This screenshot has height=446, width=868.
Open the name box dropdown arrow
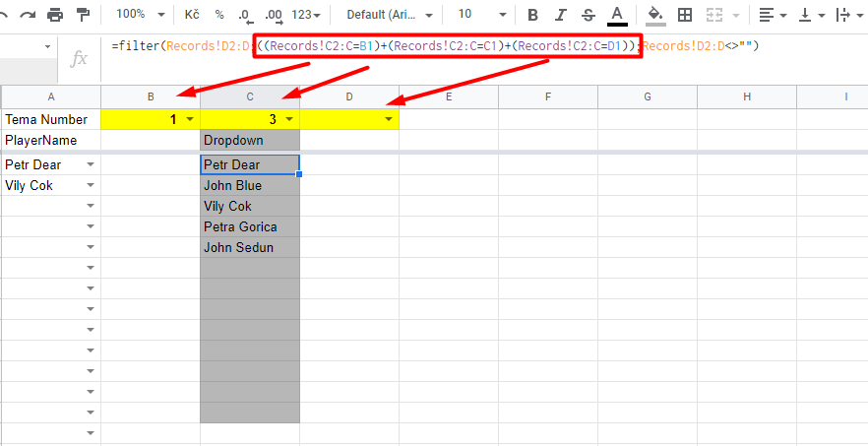point(47,47)
